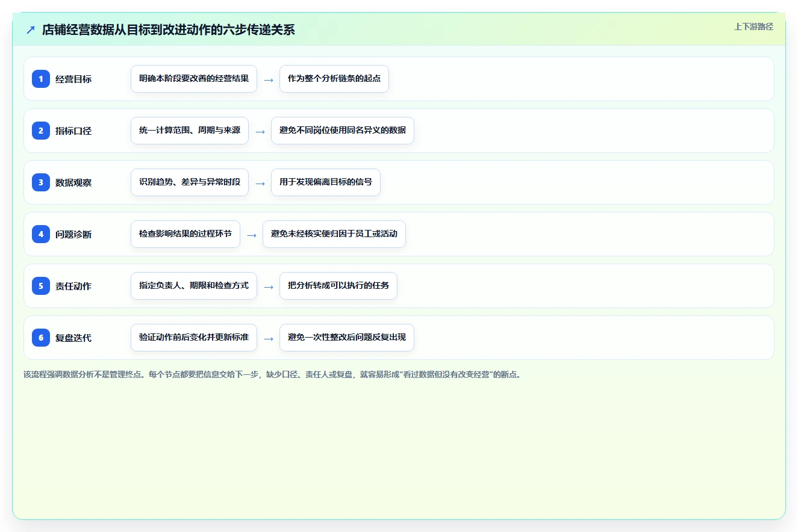Select step badge number 4
The image size is (798, 532).
(41, 234)
